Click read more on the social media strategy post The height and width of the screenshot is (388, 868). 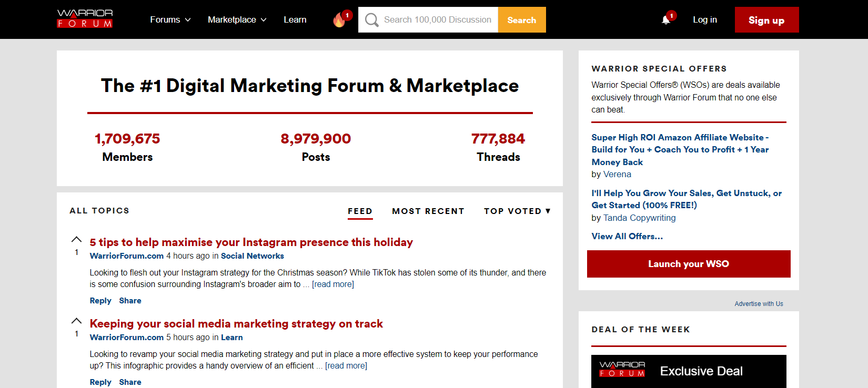click(x=346, y=366)
